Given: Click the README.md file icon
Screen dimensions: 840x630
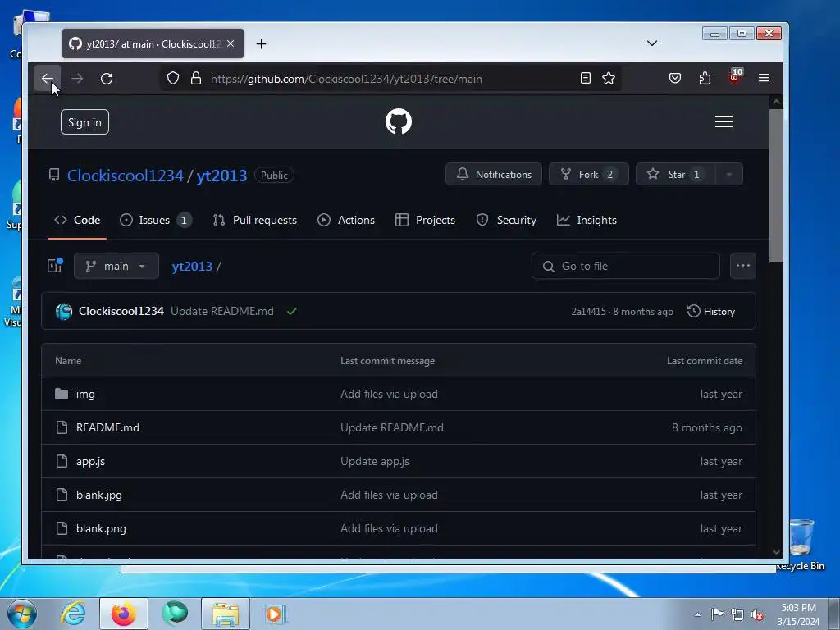Looking at the screenshot, I should [x=62, y=427].
